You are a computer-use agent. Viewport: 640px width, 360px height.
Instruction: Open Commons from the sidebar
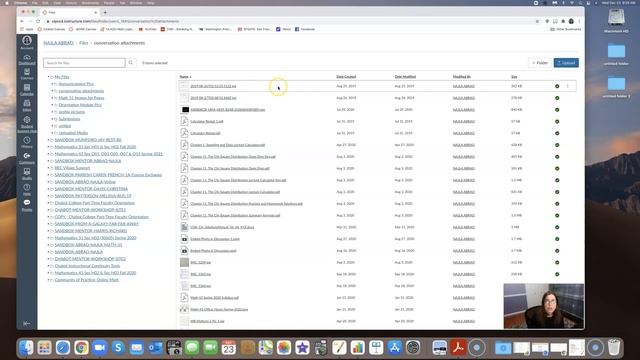pos(27,158)
